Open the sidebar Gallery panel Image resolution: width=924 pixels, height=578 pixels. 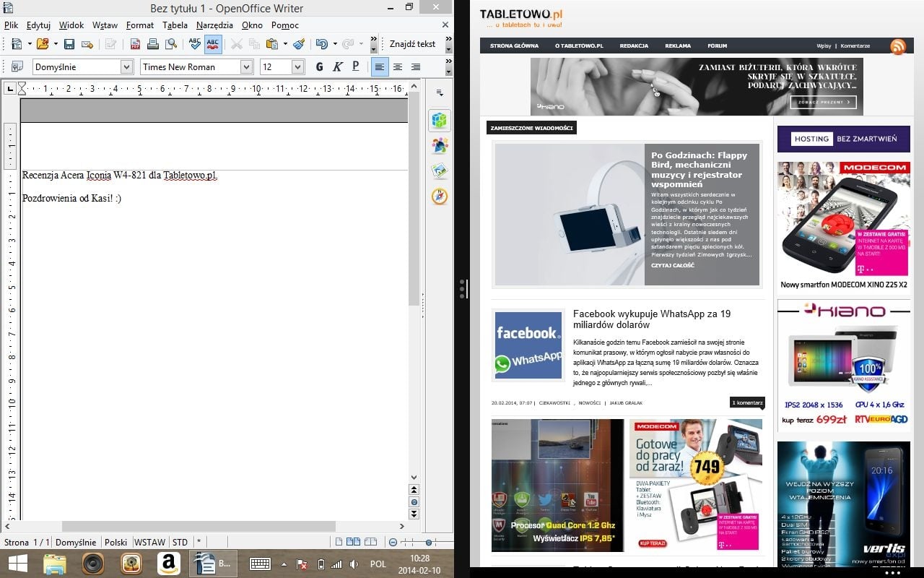tap(440, 171)
